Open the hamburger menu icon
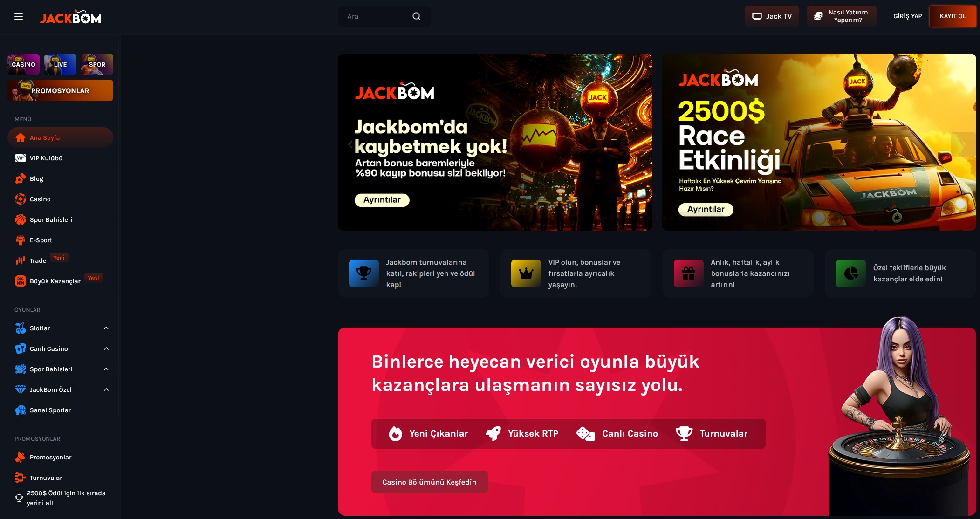 tap(19, 16)
